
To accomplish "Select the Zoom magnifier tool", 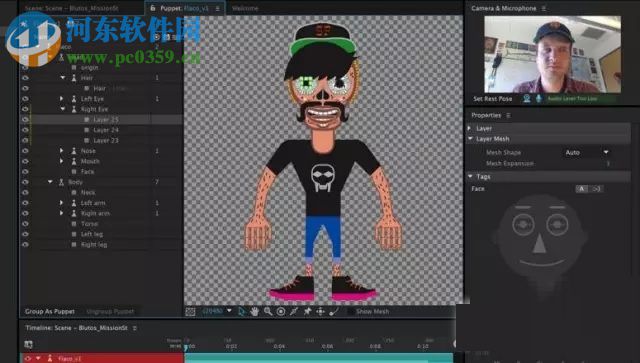I will pyautogui.click(x=268, y=312).
